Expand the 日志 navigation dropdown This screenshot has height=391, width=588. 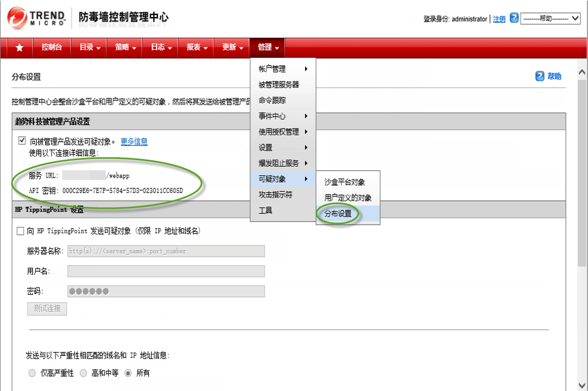tap(161, 48)
